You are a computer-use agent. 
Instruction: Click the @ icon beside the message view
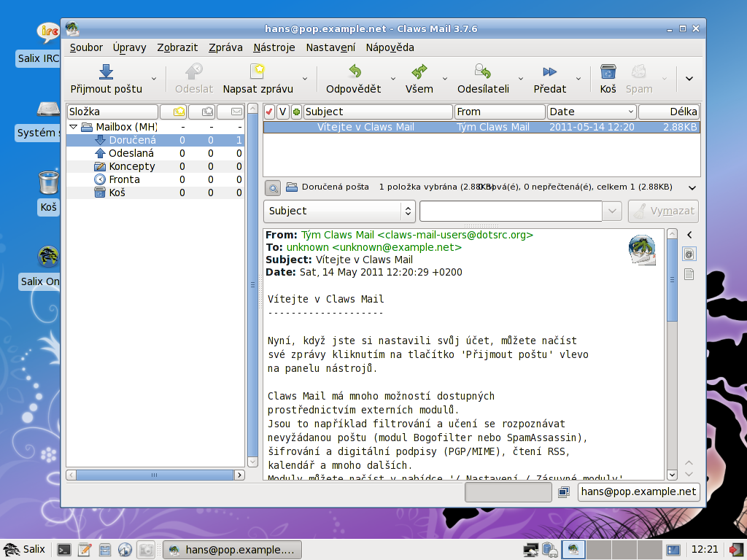[689, 254]
